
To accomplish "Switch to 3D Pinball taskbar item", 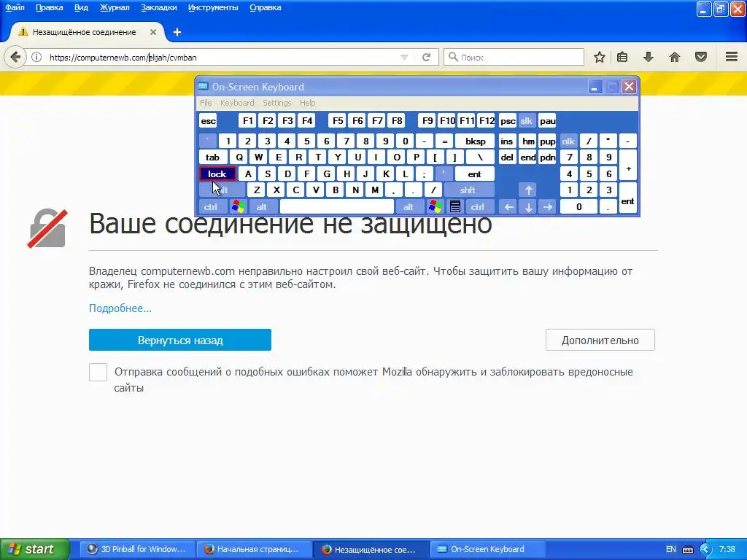I will point(137,550).
